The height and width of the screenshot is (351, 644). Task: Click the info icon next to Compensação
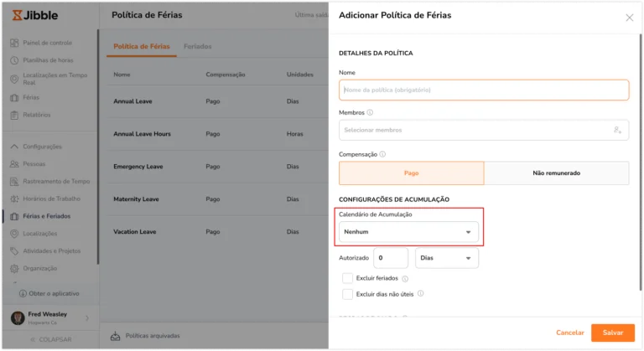tap(382, 154)
